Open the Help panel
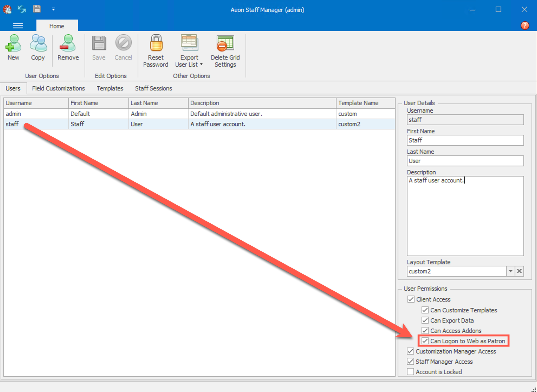 [525, 25]
